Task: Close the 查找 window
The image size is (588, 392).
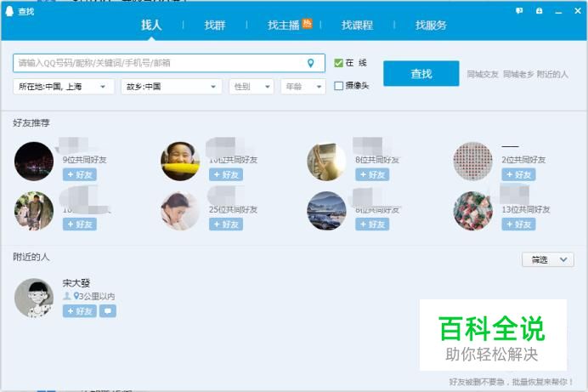Action: tap(578, 11)
